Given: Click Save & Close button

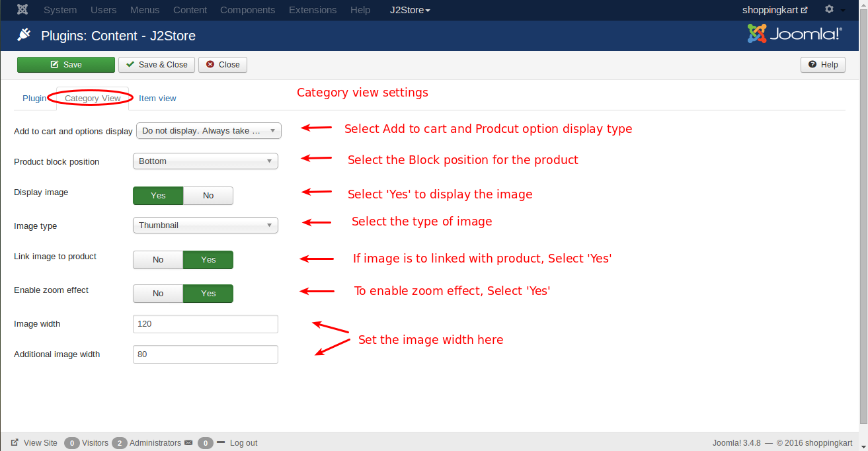Looking at the screenshot, I should click(x=157, y=65).
